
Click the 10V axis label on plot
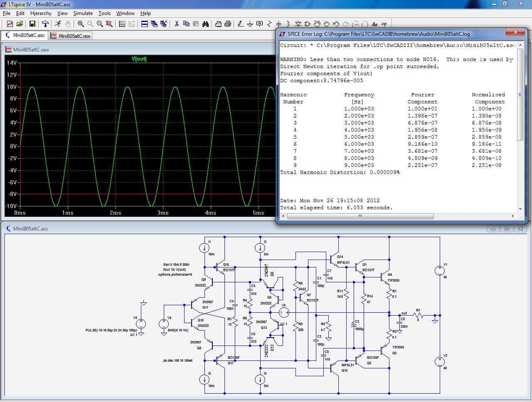coord(12,87)
